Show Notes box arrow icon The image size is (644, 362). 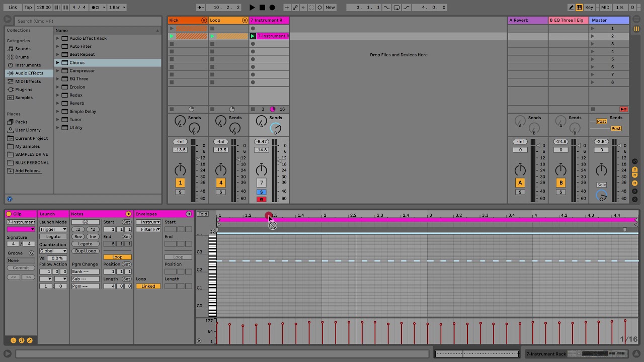(128, 214)
